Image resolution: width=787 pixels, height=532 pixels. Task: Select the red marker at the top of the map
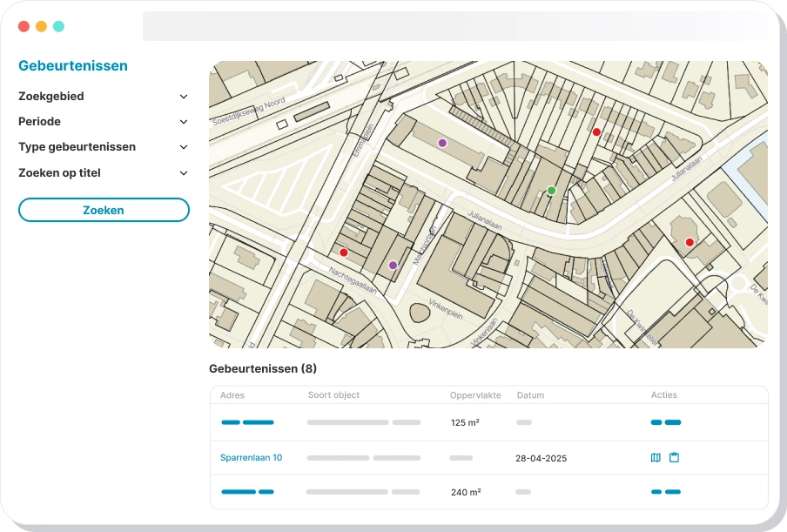596,131
